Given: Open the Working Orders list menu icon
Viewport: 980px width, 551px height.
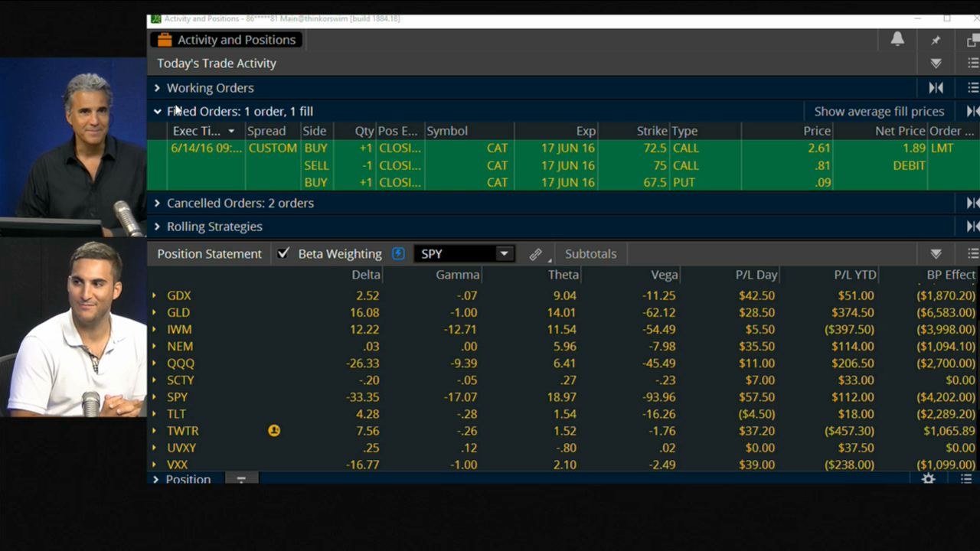Looking at the screenshot, I should click(x=973, y=88).
